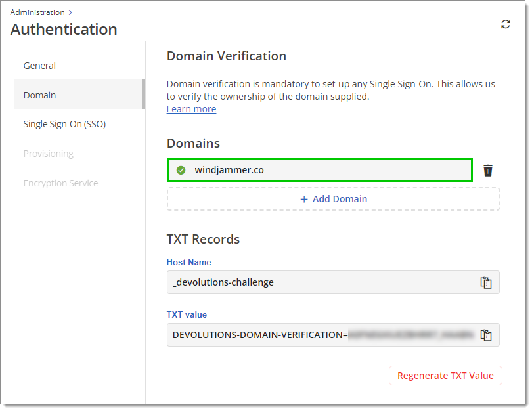Image resolution: width=532 pixels, height=411 pixels.
Task: Click the Add Domain button
Action: pyautogui.click(x=333, y=199)
